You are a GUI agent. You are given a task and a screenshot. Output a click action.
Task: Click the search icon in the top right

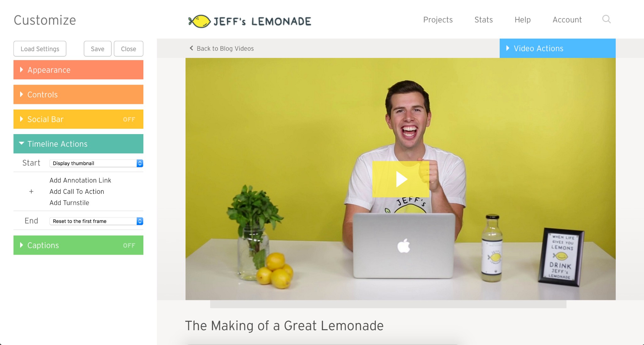pyautogui.click(x=607, y=19)
